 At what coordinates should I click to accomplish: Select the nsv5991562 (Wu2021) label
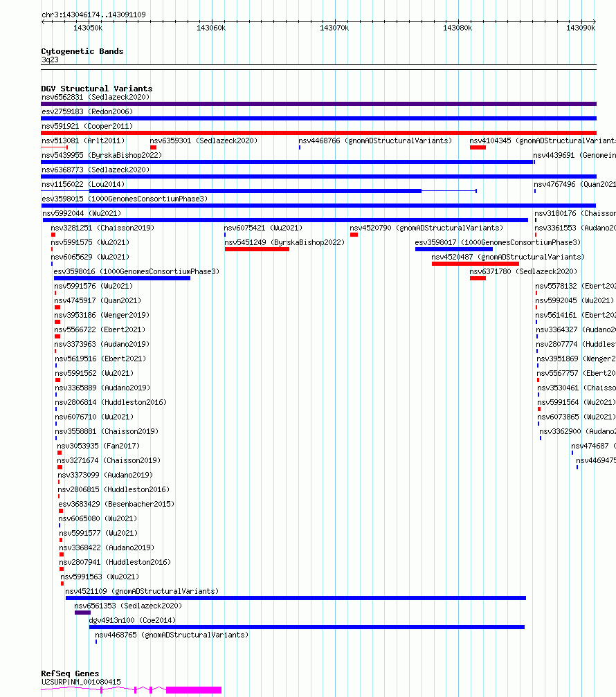[x=94, y=373]
